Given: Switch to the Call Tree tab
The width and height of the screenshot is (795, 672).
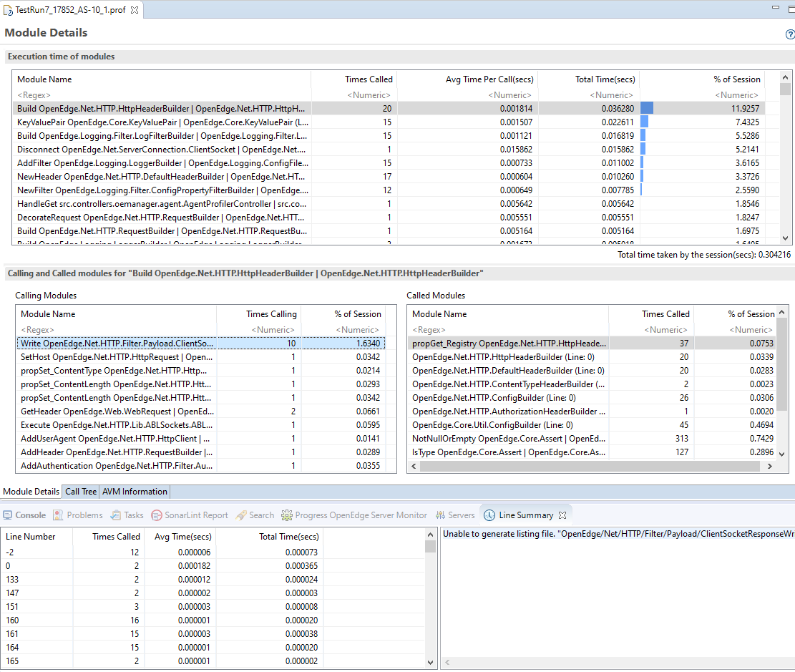Looking at the screenshot, I should pos(80,492).
